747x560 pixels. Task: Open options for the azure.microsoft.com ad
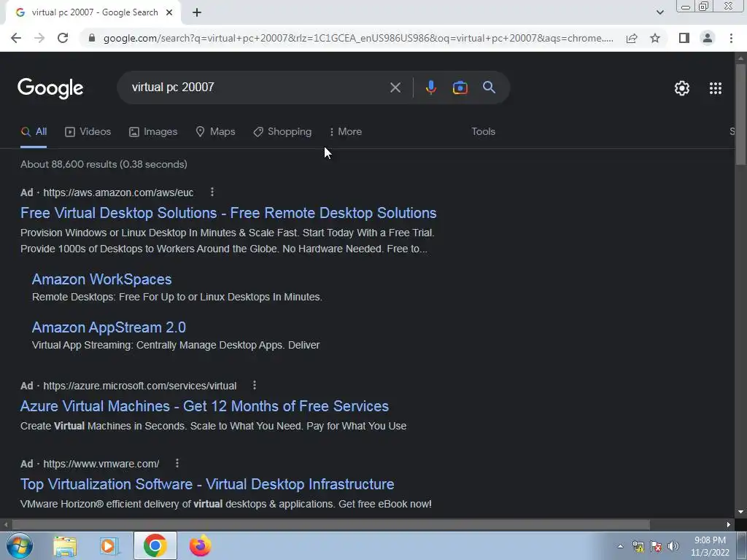[x=255, y=385]
